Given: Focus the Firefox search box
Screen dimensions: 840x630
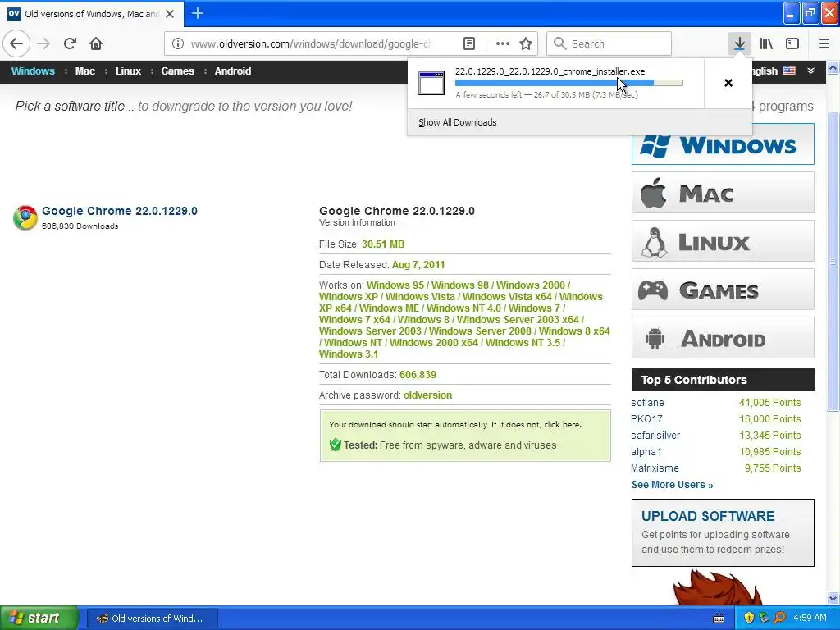Looking at the screenshot, I should coord(609,43).
